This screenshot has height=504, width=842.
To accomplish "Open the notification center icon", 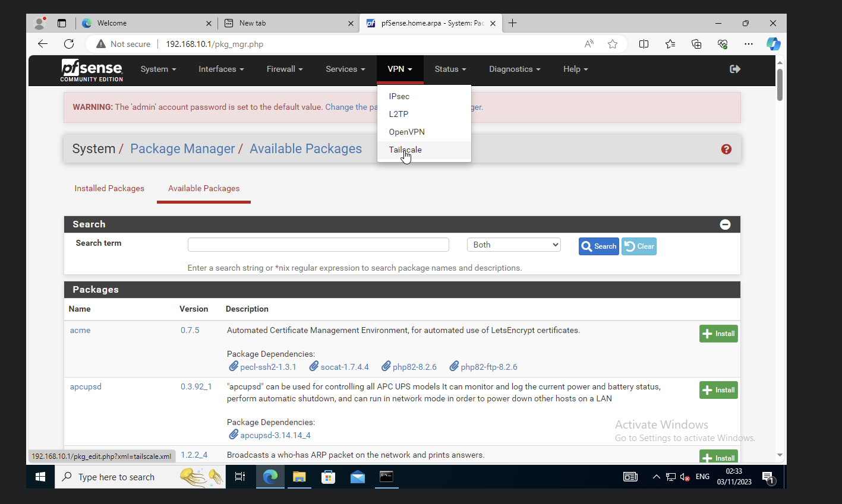I will (768, 477).
